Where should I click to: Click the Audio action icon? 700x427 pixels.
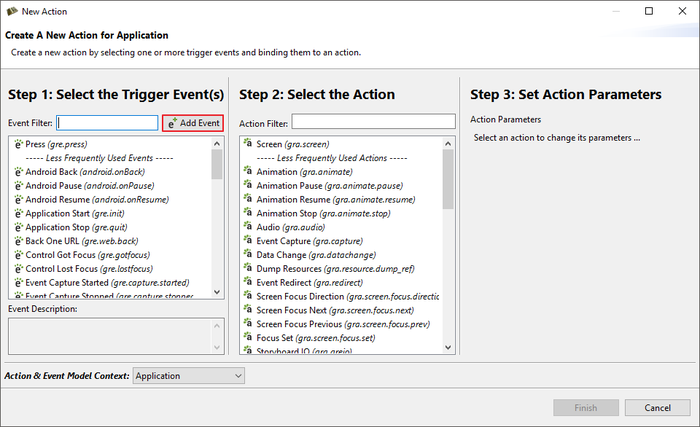tap(248, 226)
